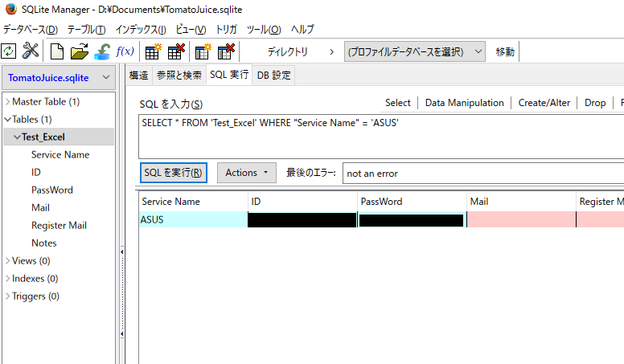Image resolution: width=624 pixels, height=364 pixels.
Task: Open options via wrench tools icon
Action: pos(31,51)
